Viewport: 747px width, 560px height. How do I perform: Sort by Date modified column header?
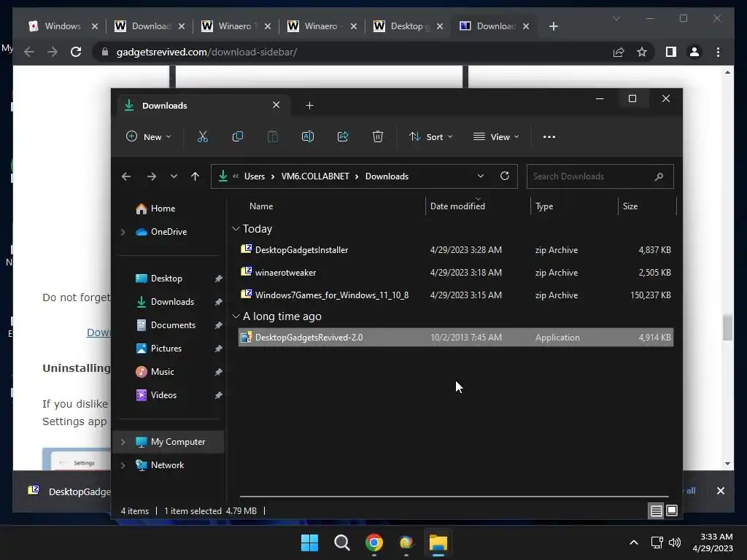457,206
